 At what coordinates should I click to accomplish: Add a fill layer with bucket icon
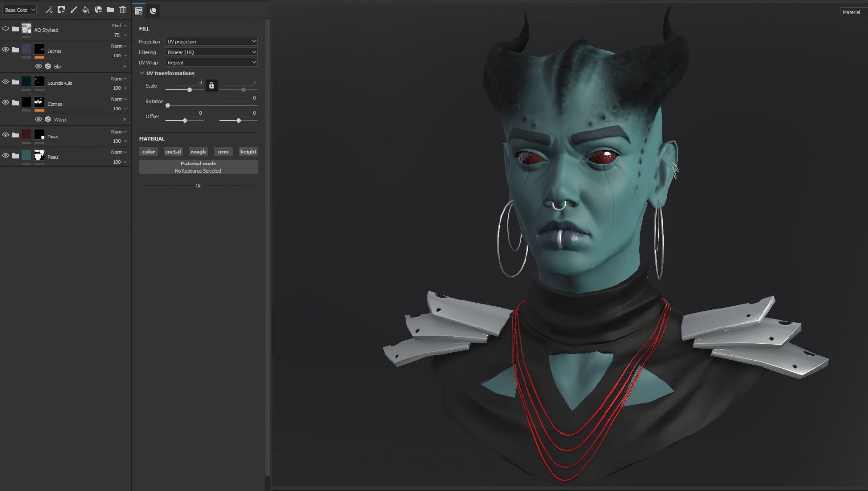[x=86, y=10]
